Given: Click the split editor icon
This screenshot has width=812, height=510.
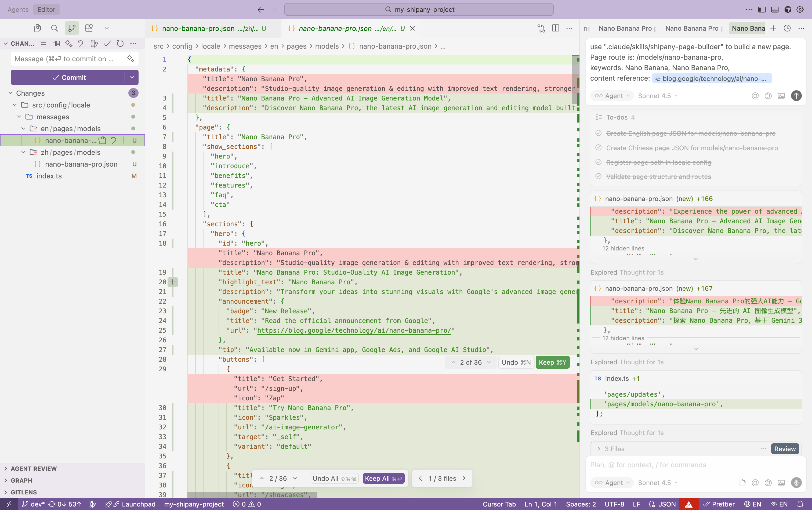Looking at the screenshot, I should (556, 28).
